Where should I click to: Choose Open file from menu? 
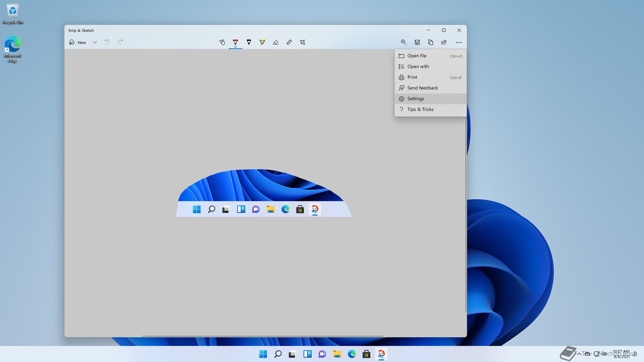click(x=431, y=56)
